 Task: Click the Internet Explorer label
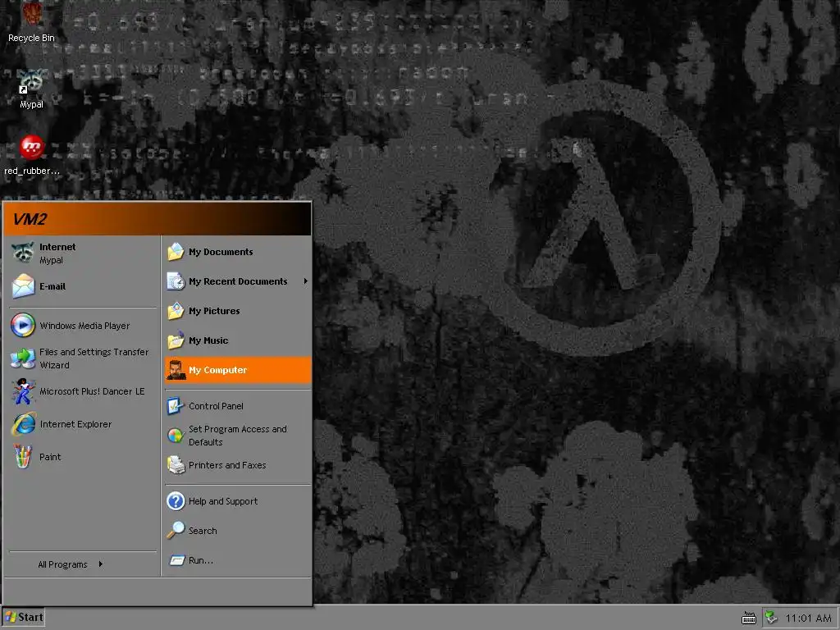click(x=75, y=424)
